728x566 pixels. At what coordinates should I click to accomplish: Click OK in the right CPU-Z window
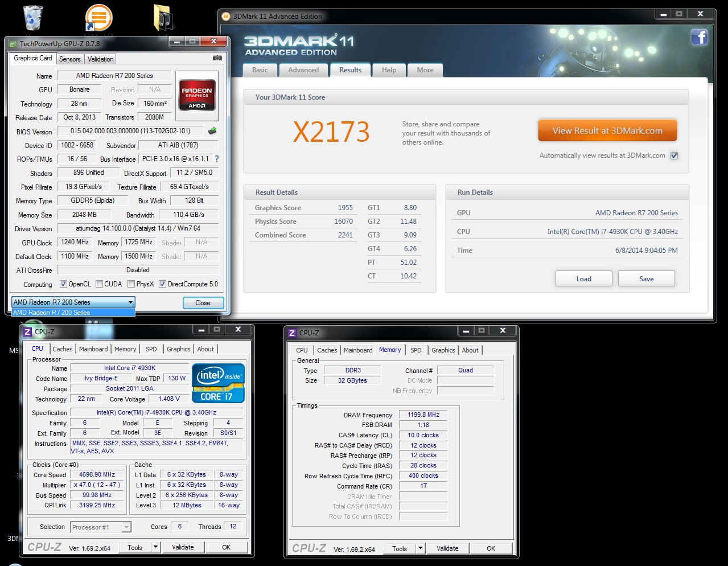pyautogui.click(x=491, y=548)
